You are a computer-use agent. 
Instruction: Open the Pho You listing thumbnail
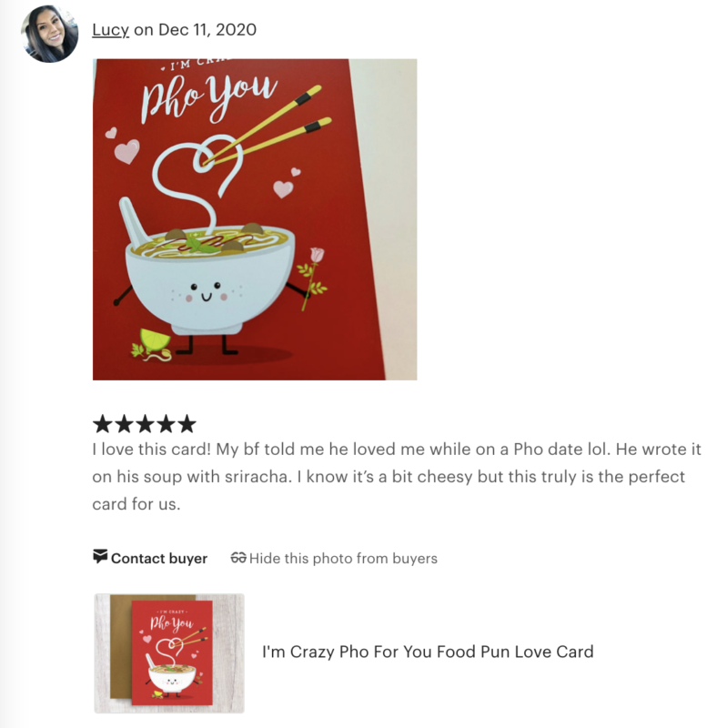pos(169,652)
